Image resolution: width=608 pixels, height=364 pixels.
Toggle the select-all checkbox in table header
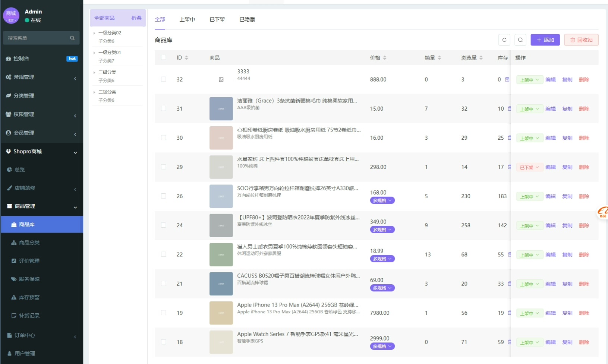pos(163,57)
